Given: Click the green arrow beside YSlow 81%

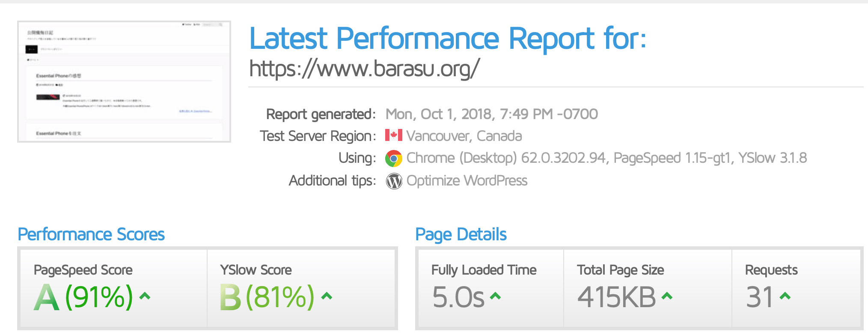Looking at the screenshot, I should (327, 296).
